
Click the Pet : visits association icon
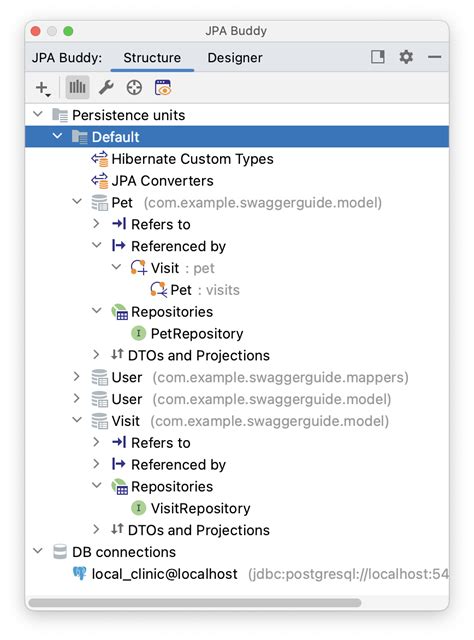[x=158, y=289]
